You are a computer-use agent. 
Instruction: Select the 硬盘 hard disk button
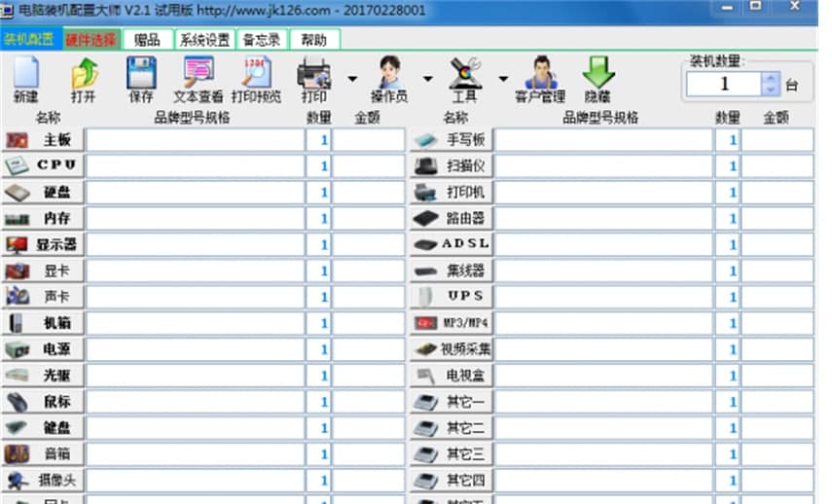tap(43, 192)
